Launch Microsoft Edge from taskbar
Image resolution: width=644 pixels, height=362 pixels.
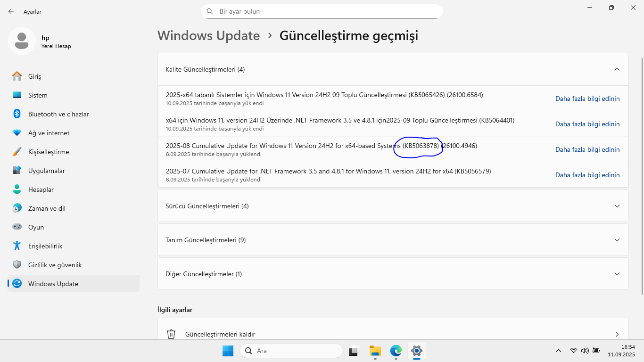[x=396, y=351]
